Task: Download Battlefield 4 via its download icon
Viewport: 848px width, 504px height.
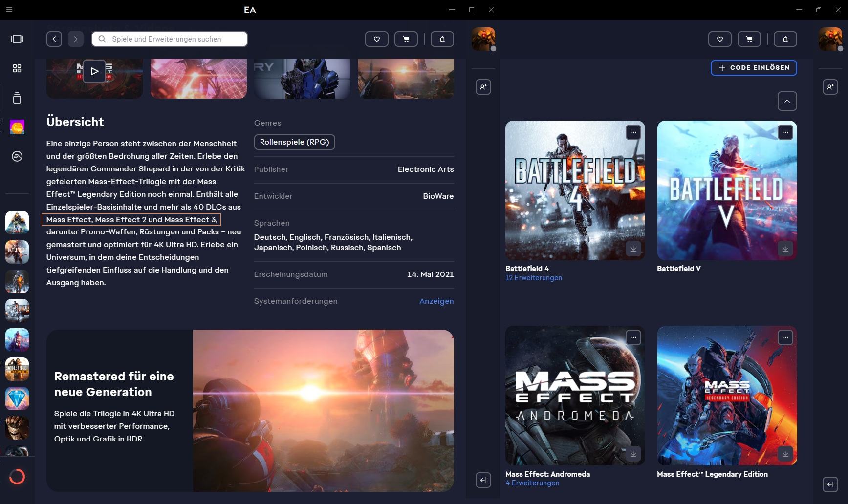Action: (633, 249)
